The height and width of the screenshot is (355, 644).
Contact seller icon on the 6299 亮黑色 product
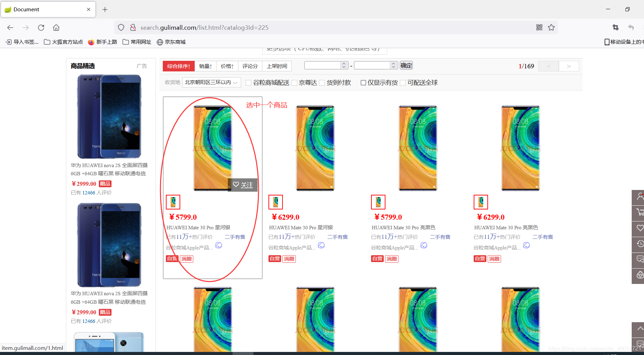tap(526, 245)
